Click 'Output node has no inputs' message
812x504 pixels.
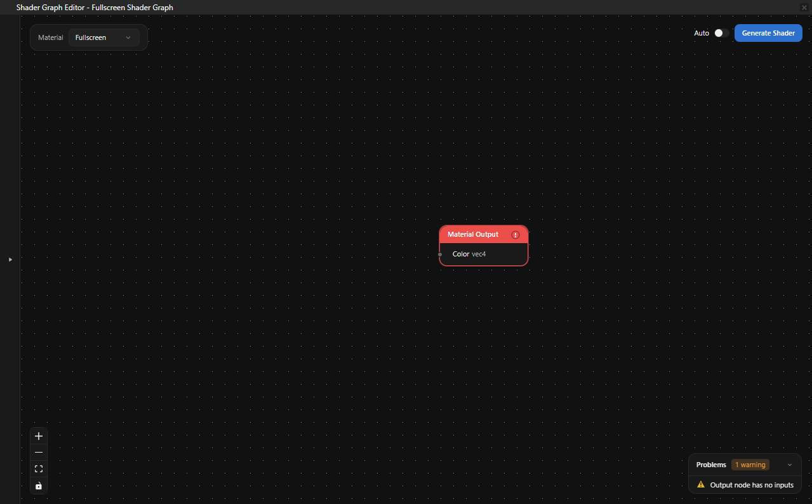coord(752,485)
